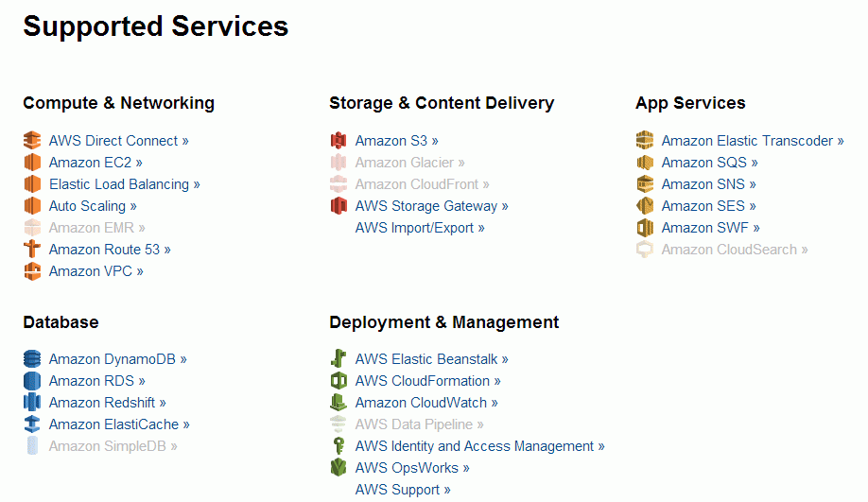
Task: Click the AWS Elastic Beanstalk icon
Action: pos(339,358)
